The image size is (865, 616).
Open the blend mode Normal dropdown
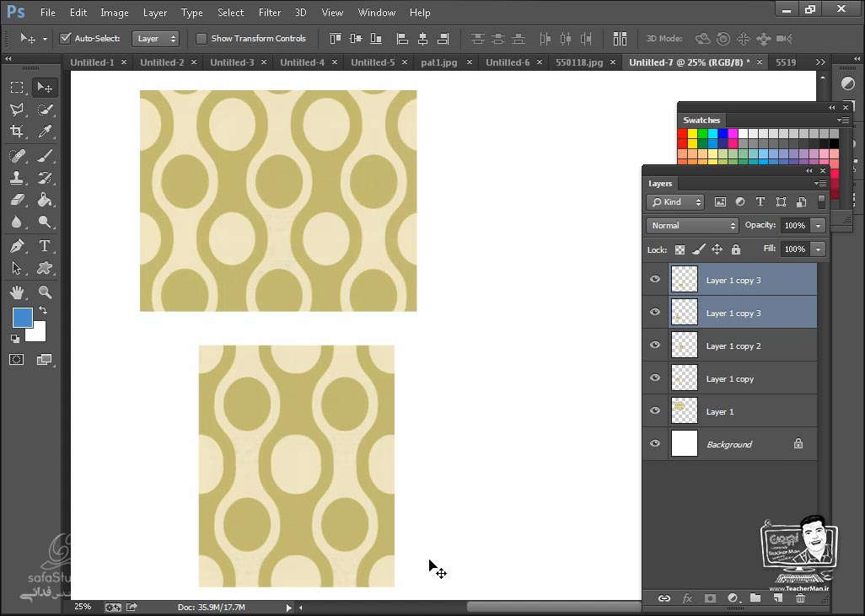click(692, 226)
